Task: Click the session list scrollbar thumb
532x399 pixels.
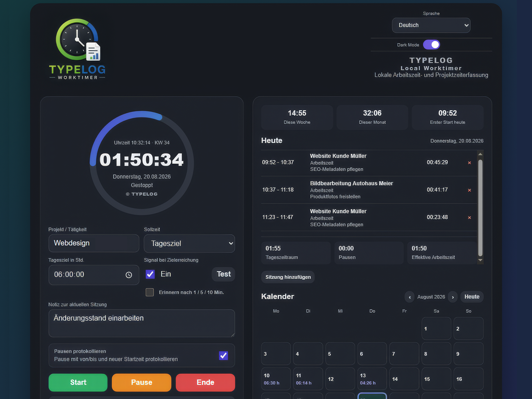Action: (x=480, y=208)
